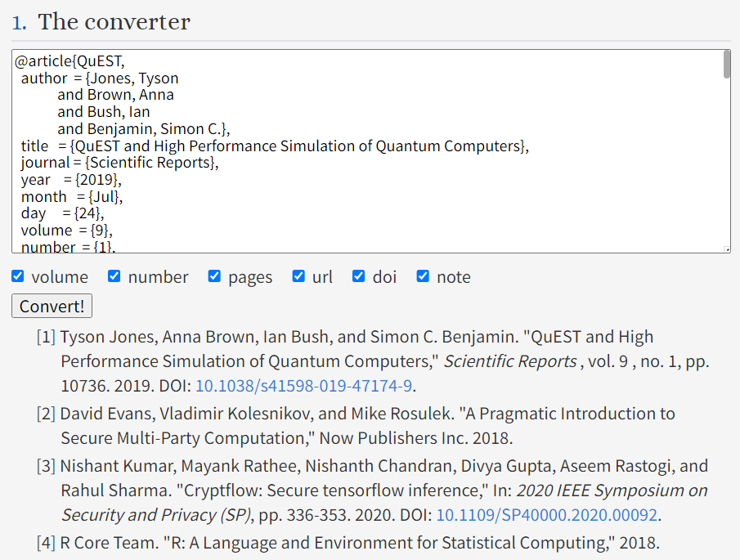The width and height of the screenshot is (740, 560).
Task: Click the section number 1. anchor link
Action: coord(19,22)
